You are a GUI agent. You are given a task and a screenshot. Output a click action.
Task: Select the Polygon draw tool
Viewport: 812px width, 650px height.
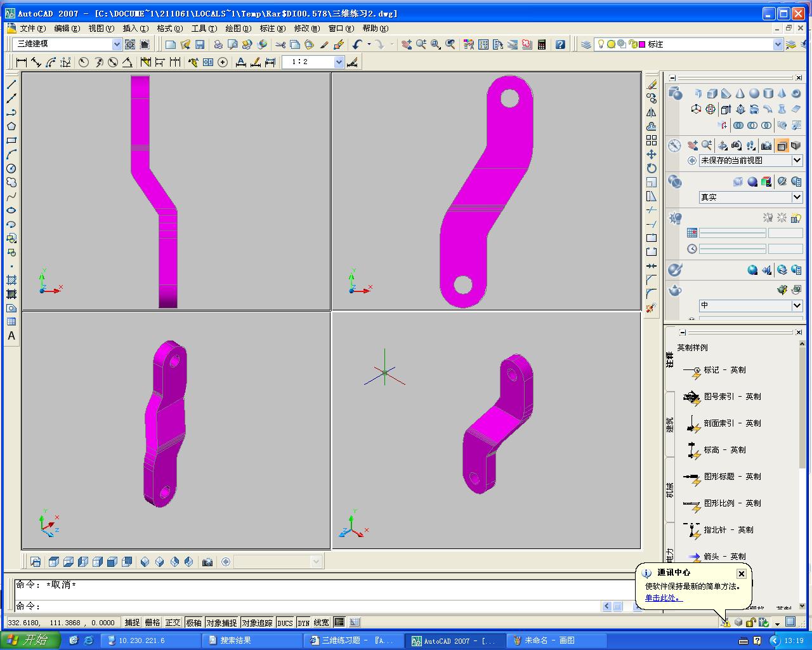click(11, 126)
